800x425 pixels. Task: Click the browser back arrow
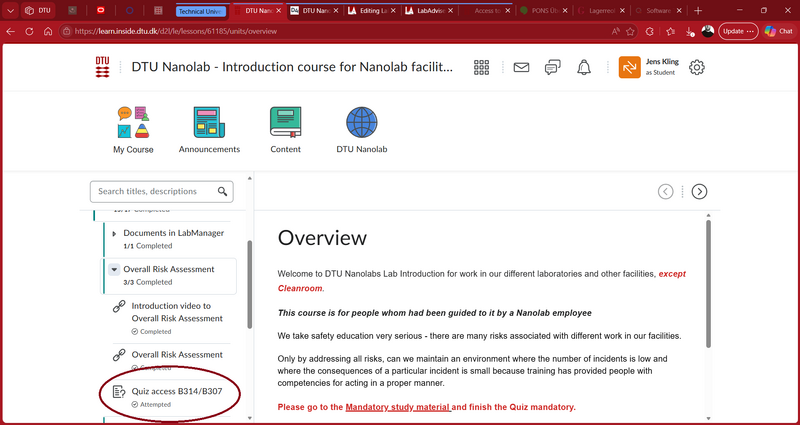[10, 31]
